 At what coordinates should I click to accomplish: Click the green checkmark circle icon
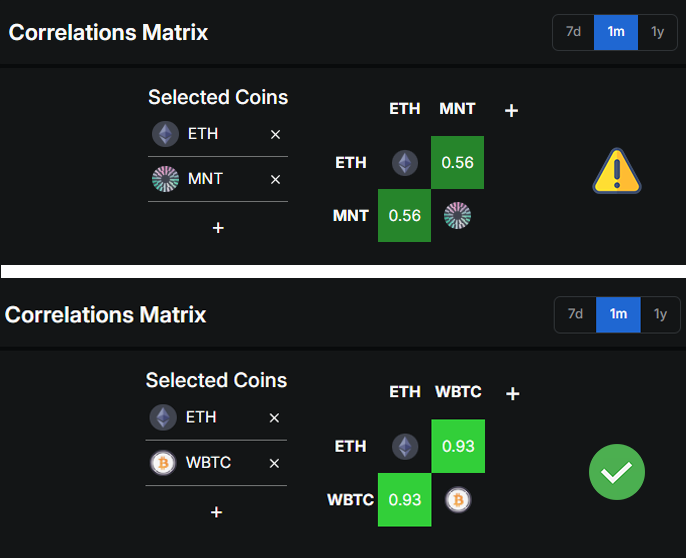click(617, 472)
